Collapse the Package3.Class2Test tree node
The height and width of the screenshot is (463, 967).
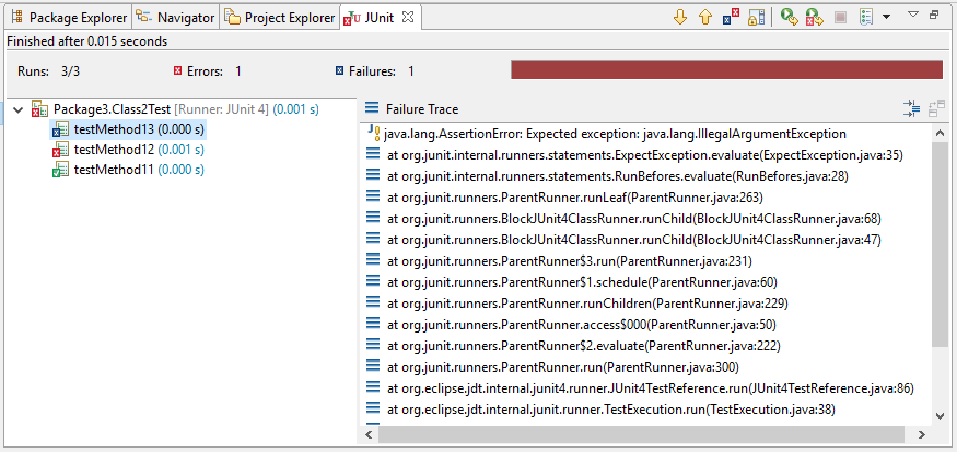[x=18, y=110]
